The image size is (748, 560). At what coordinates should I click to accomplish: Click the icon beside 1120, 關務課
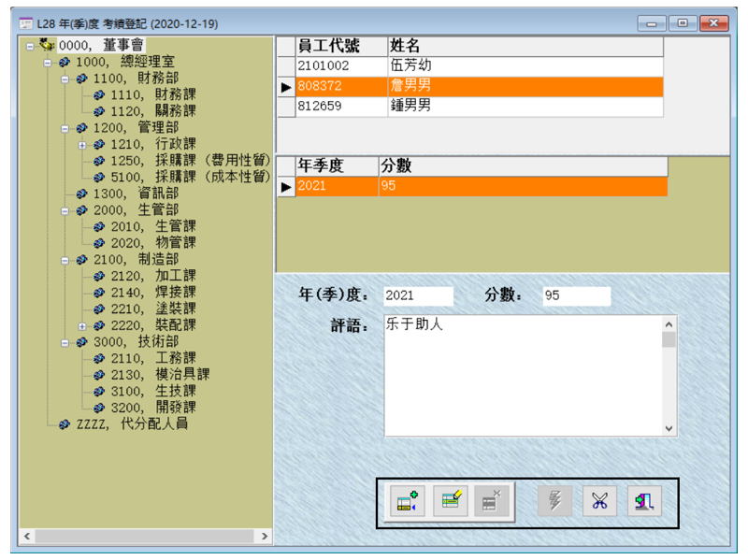point(99,111)
